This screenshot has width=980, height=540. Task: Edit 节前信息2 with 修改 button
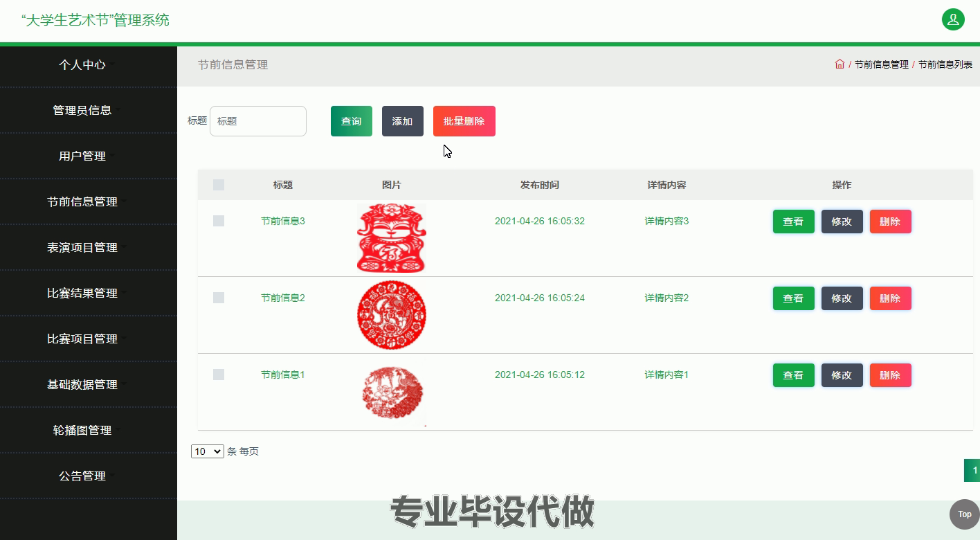tap(842, 298)
